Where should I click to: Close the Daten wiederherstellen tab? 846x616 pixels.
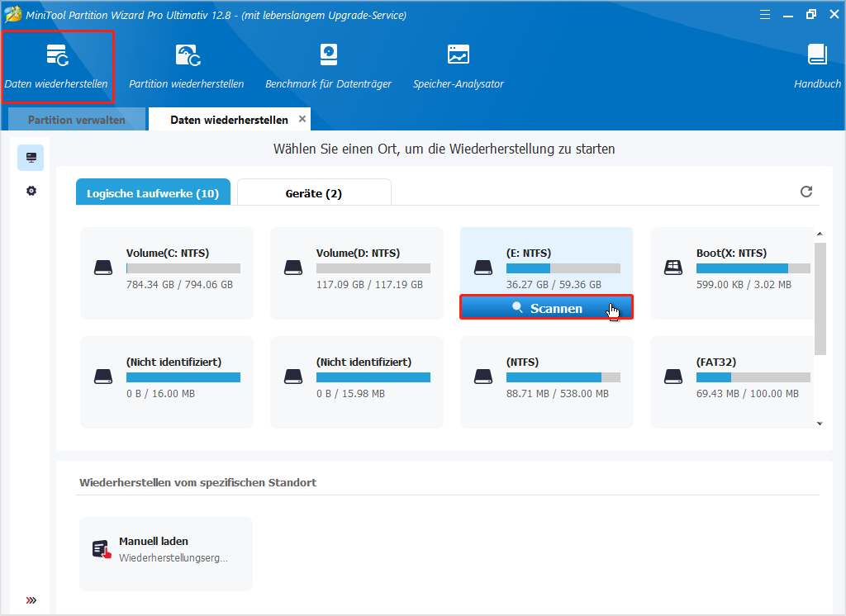pos(302,119)
